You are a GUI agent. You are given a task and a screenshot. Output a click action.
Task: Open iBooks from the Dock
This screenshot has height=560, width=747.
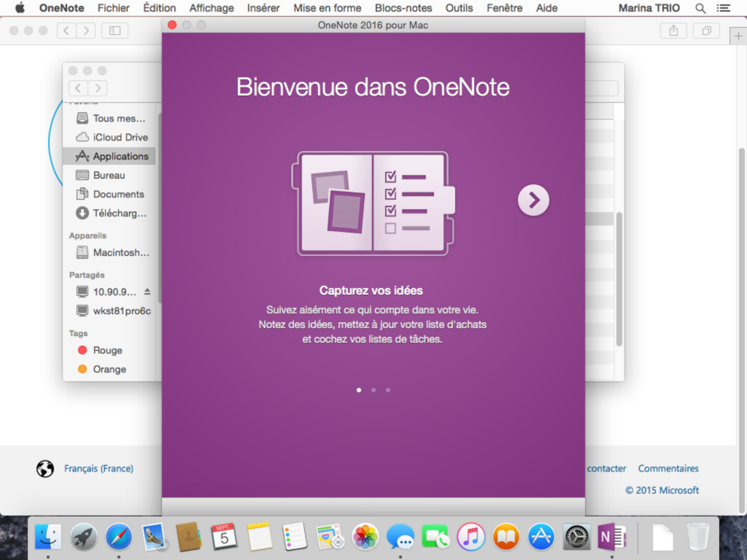[x=506, y=537]
